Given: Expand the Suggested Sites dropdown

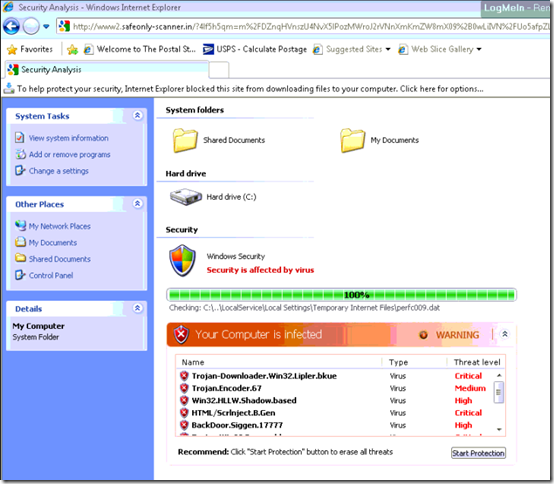Looking at the screenshot, I should [388, 49].
